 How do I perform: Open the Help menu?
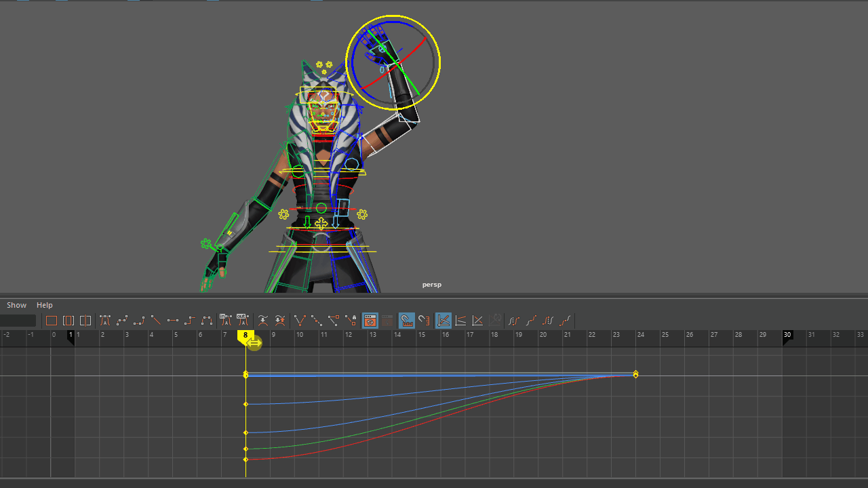[44, 305]
